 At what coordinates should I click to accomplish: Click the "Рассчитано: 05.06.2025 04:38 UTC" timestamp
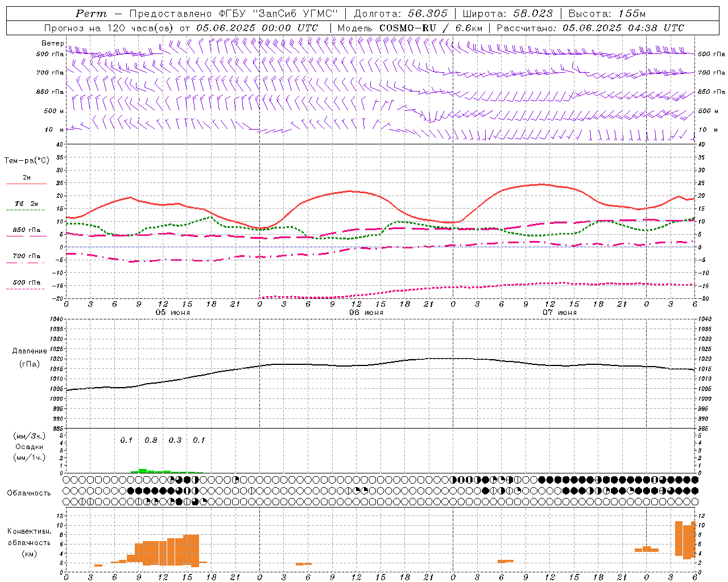tap(590, 28)
